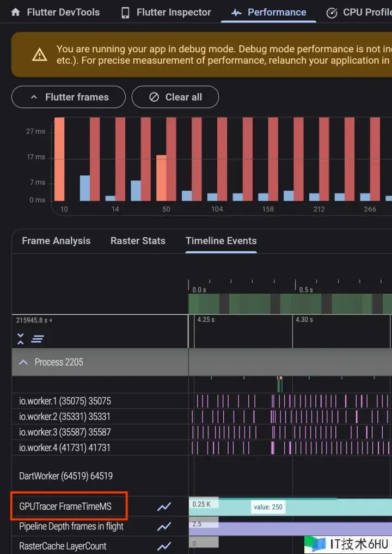Switch to the Flutter Inspector tab
392x554 pixels.
point(166,12)
